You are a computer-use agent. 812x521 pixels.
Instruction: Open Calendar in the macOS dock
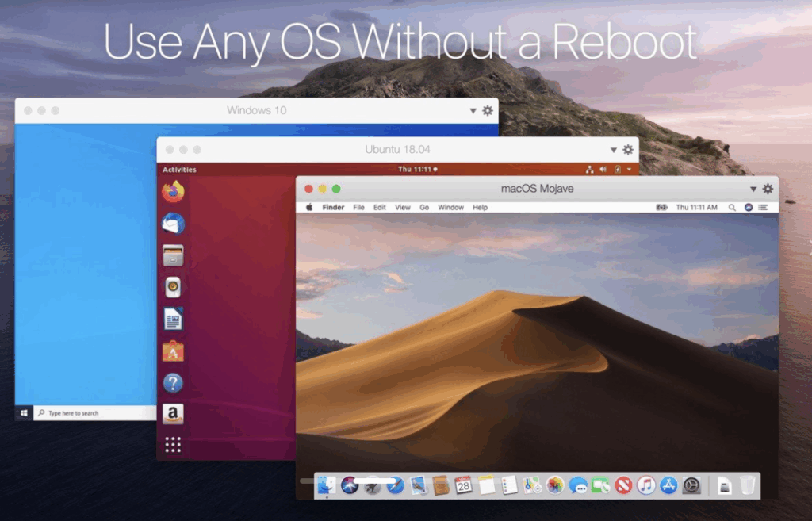click(463, 486)
